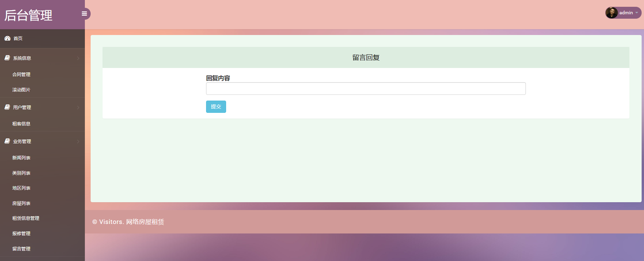Open 新闻列表 in the sidebar
Viewport: 644px width, 261px height.
(x=21, y=158)
